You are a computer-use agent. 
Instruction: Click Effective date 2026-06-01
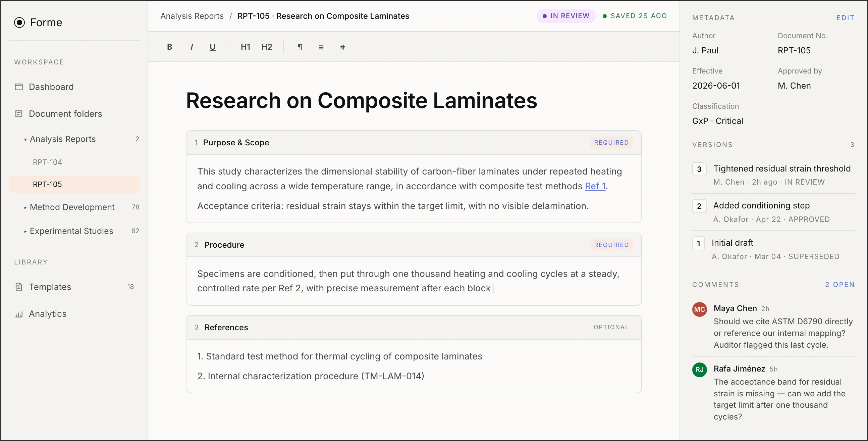tap(716, 86)
